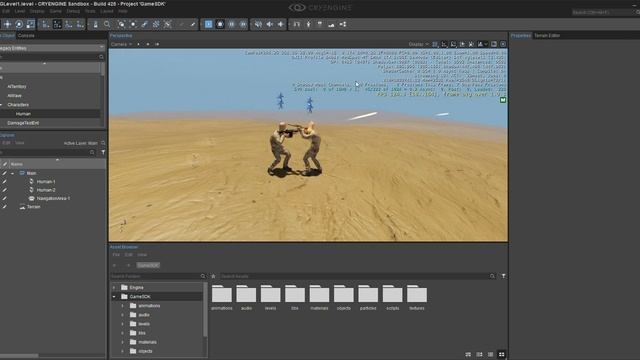The width and height of the screenshot is (640, 360).
Task: Open the objects folder thumbnail
Action: 344,298
